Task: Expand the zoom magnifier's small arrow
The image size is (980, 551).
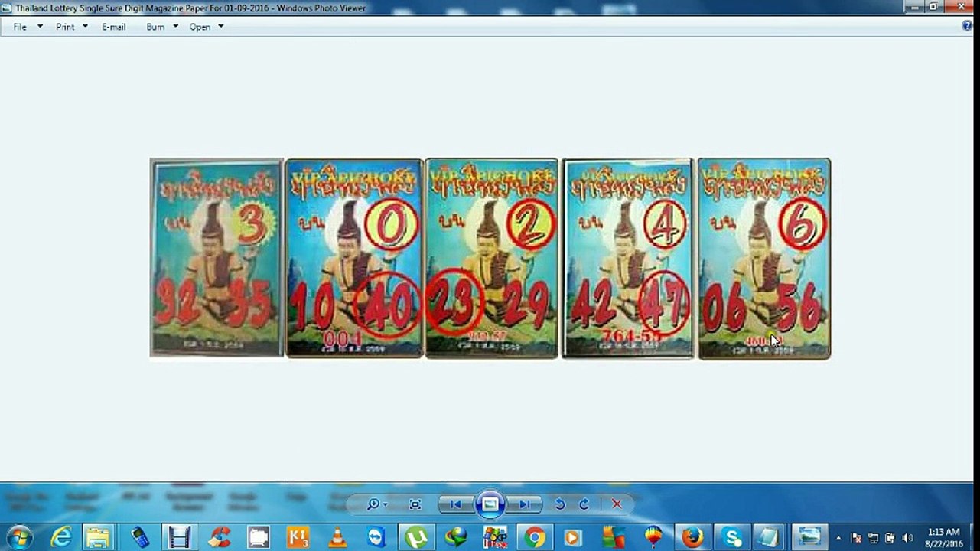Action: 385,505
